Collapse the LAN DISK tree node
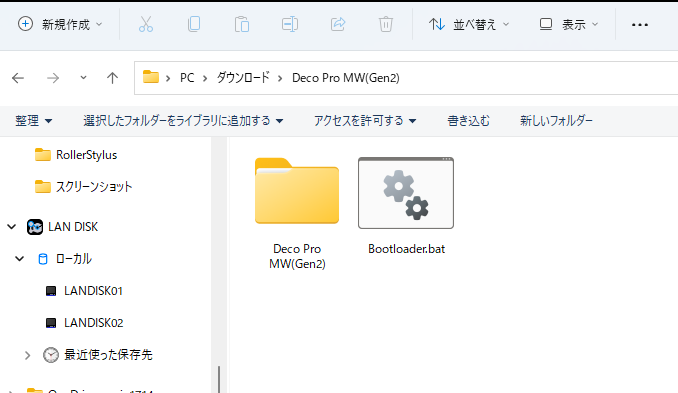 click(x=12, y=227)
